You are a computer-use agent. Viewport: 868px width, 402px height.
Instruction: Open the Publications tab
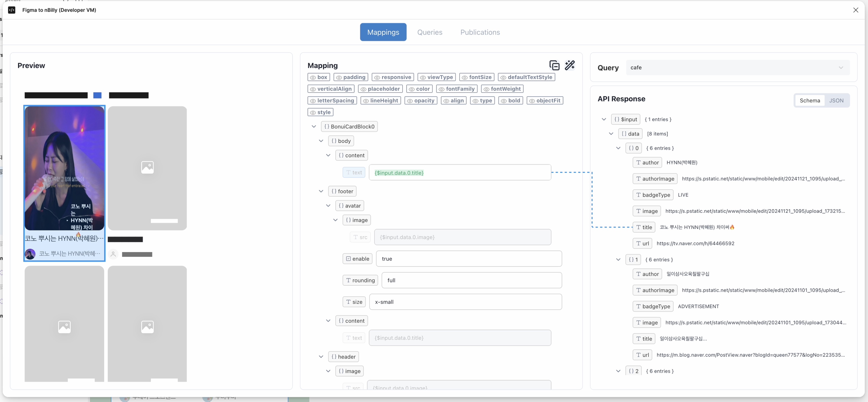tap(480, 32)
